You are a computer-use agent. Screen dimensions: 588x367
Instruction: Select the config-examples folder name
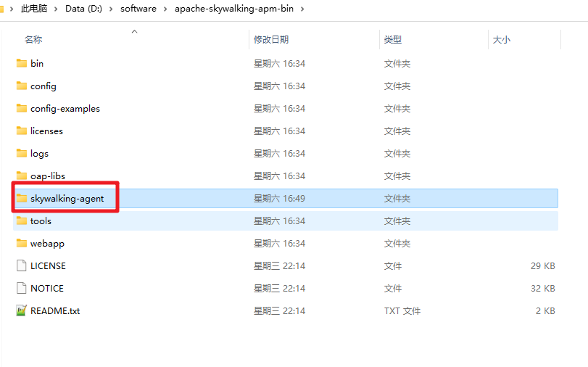click(65, 109)
